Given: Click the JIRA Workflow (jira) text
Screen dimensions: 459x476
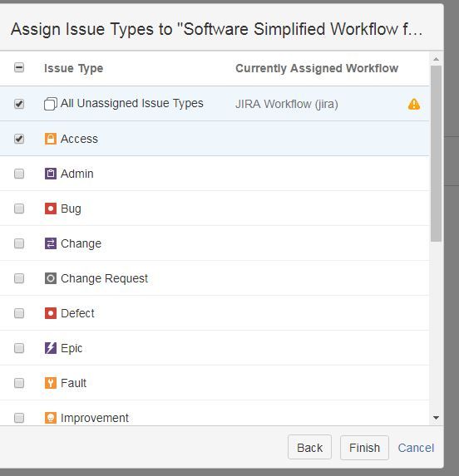Looking at the screenshot, I should [286, 104].
